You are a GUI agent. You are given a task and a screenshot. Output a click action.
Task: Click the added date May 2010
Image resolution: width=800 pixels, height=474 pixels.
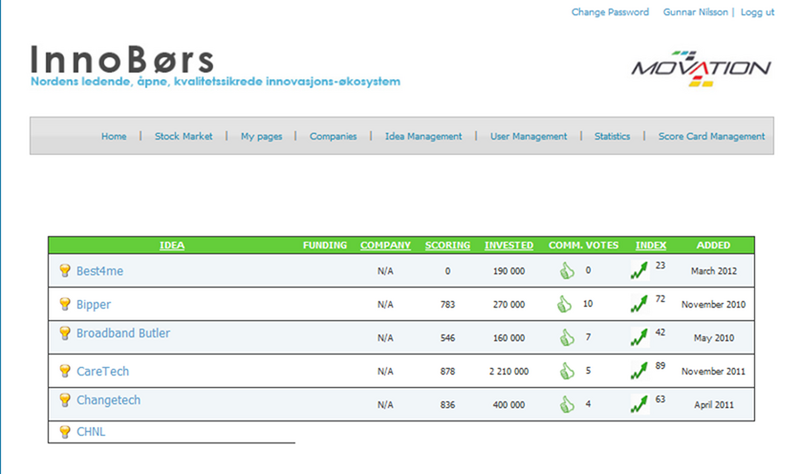pos(714,338)
